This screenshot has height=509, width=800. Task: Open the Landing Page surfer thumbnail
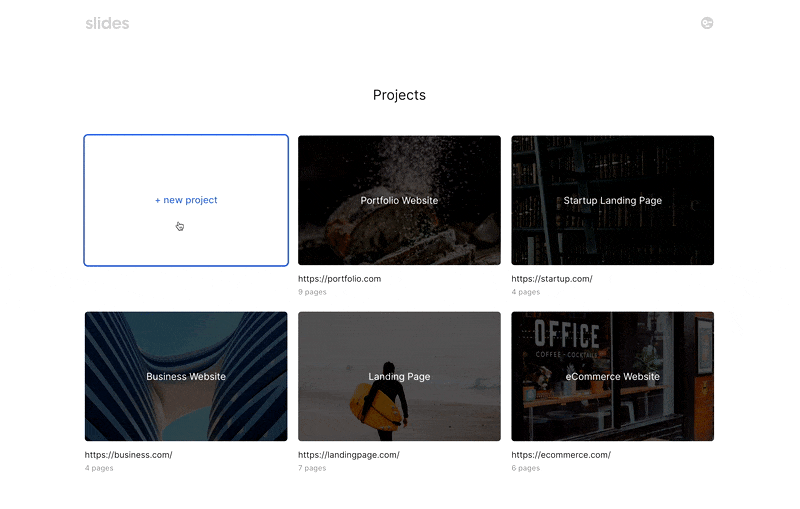click(399, 376)
